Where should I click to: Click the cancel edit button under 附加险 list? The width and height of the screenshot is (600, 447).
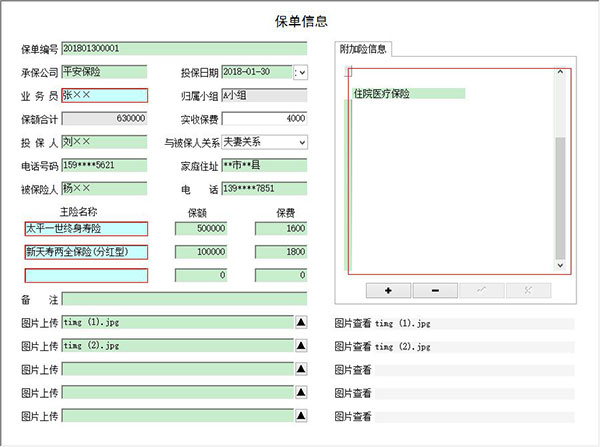click(x=529, y=290)
